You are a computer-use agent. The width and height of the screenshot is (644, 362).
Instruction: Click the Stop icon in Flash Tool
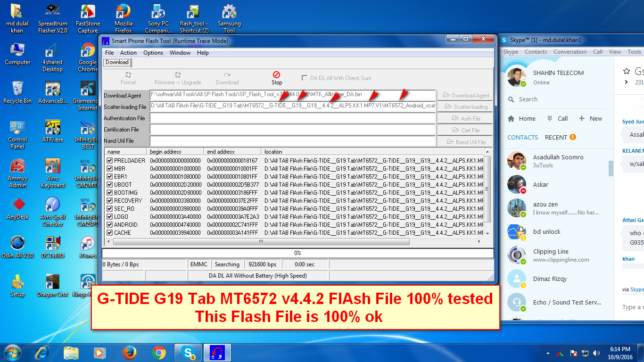tap(277, 75)
